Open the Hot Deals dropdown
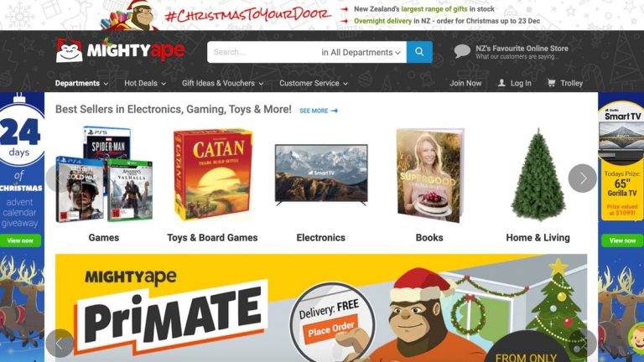Viewport: 644px width, 362px height. [x=145, y=83]
